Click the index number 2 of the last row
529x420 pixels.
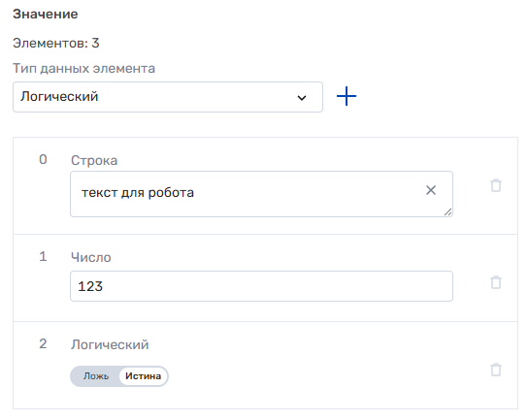(x=43, y=343)
